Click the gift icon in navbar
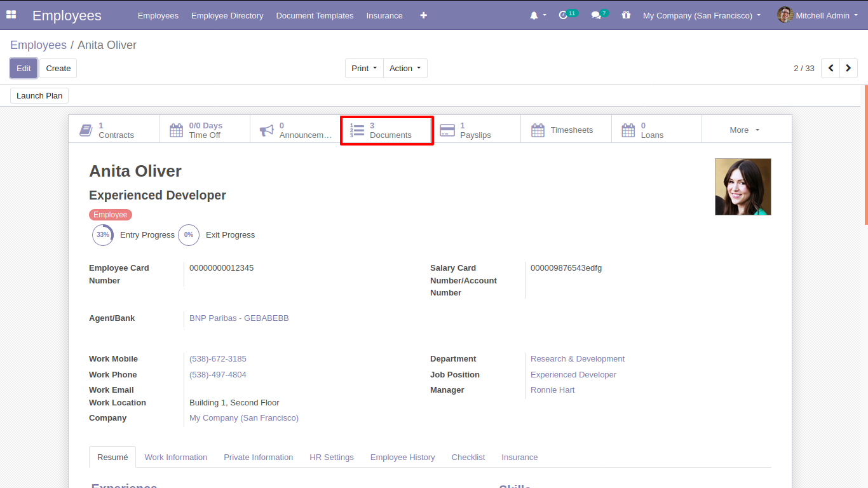 click(627, 15)
